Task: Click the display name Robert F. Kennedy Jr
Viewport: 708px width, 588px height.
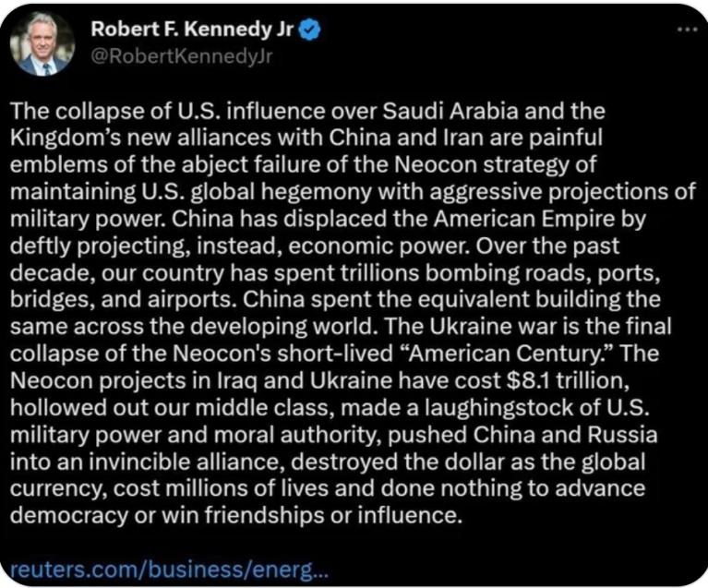Action: coord(192,30)
